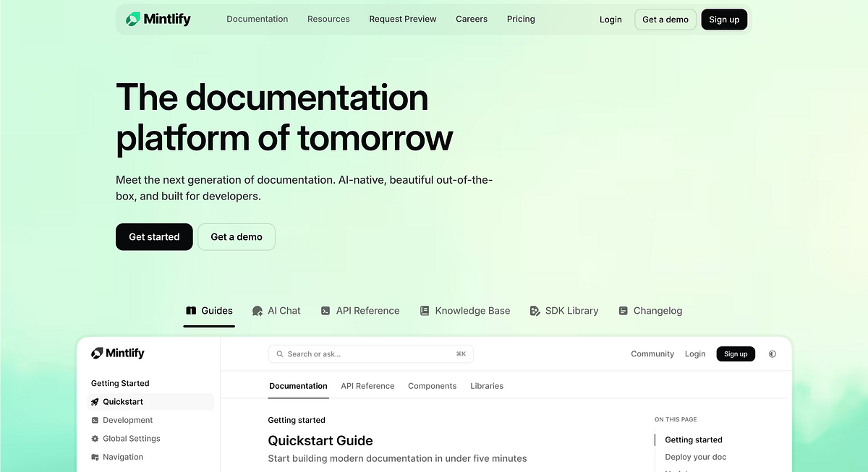
Task: Toggle dark mode with the contrast icon
Action: pyautogui.click(x=772, y=353)
